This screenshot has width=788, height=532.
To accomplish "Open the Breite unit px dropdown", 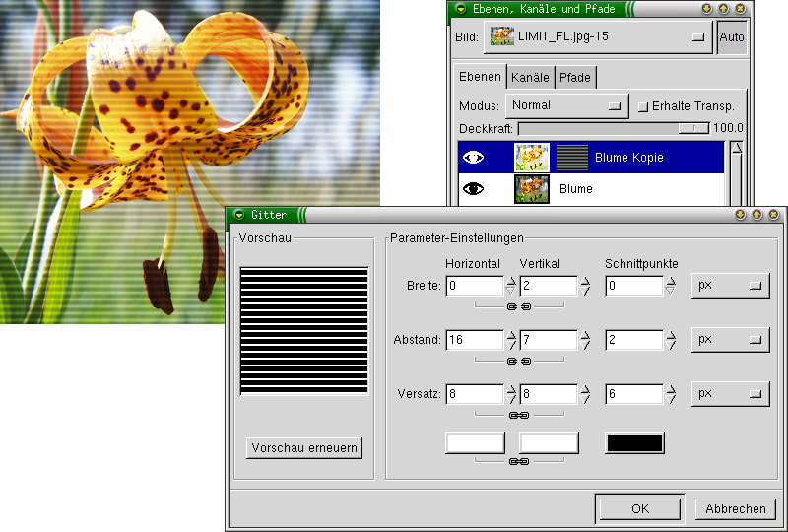I will click(730, 285).
